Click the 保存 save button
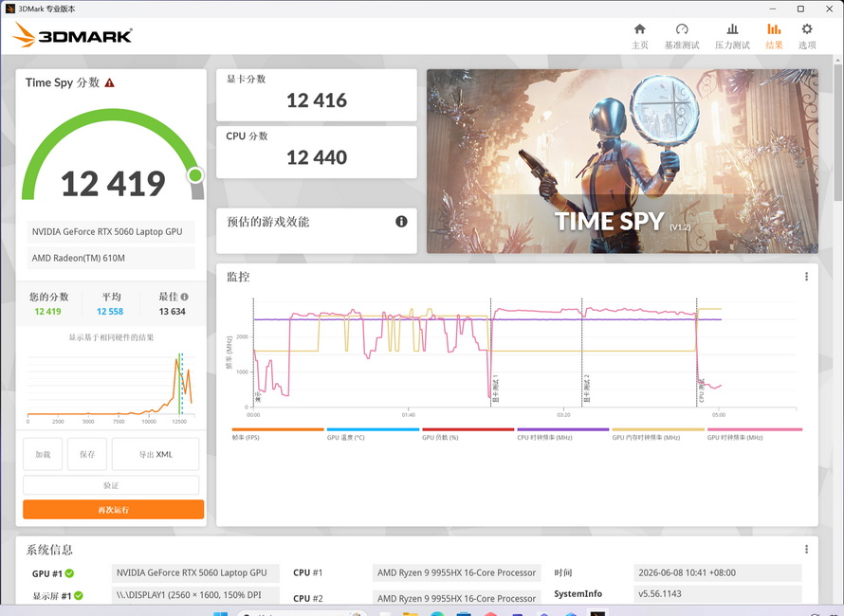 click(x=87, y=454)
